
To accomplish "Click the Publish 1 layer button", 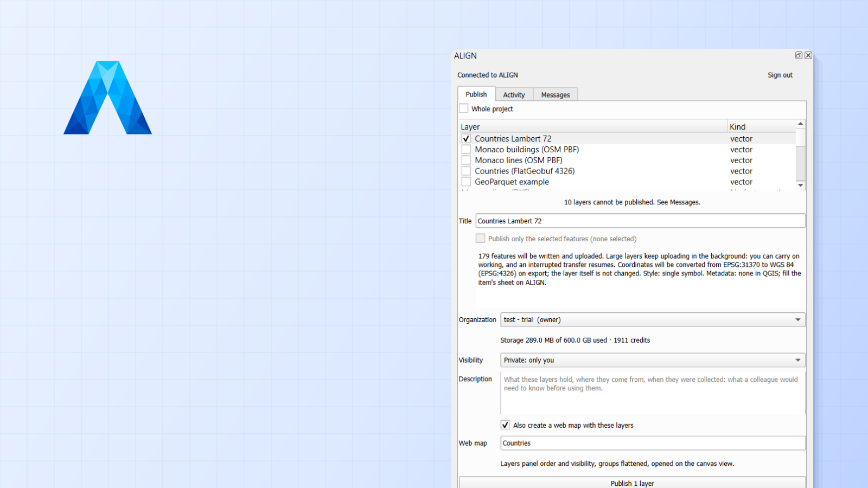I will pos(632,483).
